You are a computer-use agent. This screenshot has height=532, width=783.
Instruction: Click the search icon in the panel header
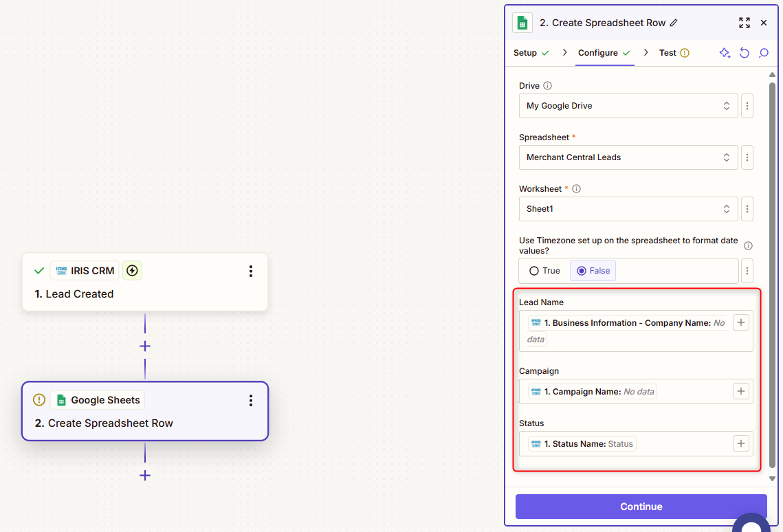click(763, 53)
